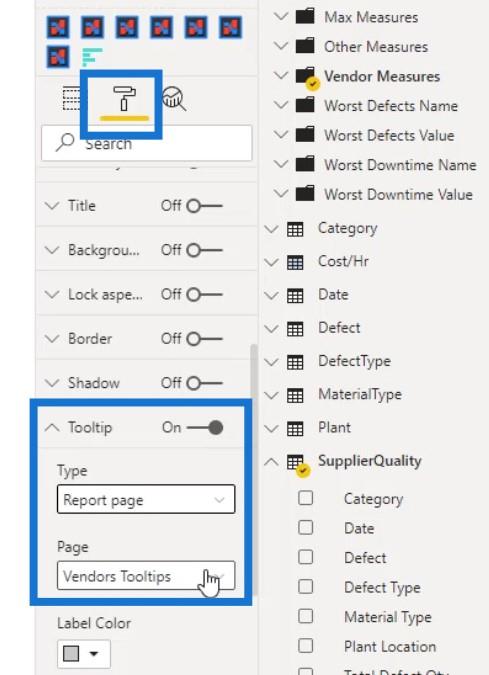The image size is (489, 675).
Task: Click the Max Measures folder icon
Action: pyautogui.click(x=305, y=17)
